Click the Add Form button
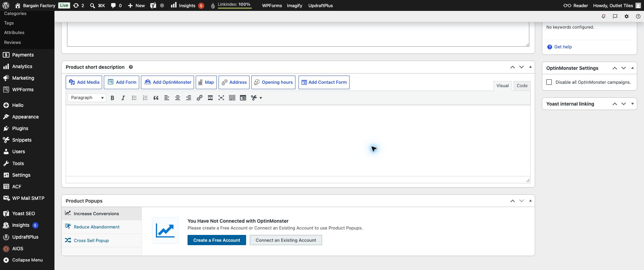This screenshot has height=270, width=644. click(122, 82)
